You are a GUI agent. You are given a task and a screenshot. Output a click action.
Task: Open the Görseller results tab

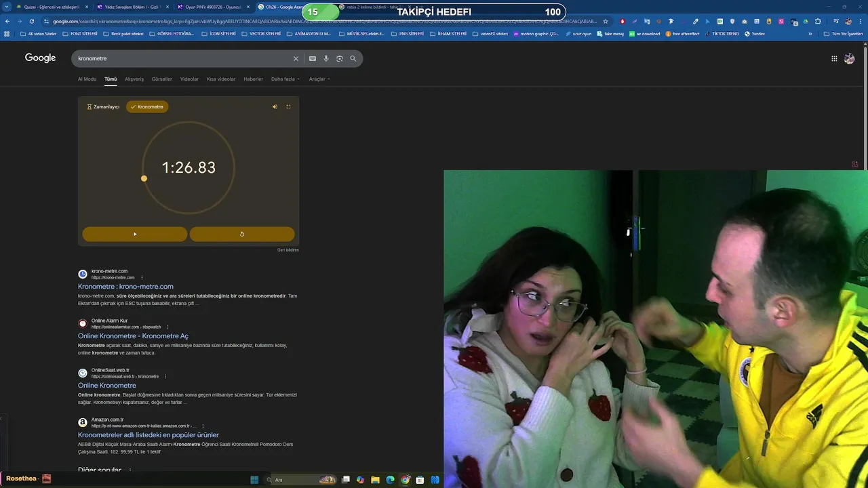[161, 79]
